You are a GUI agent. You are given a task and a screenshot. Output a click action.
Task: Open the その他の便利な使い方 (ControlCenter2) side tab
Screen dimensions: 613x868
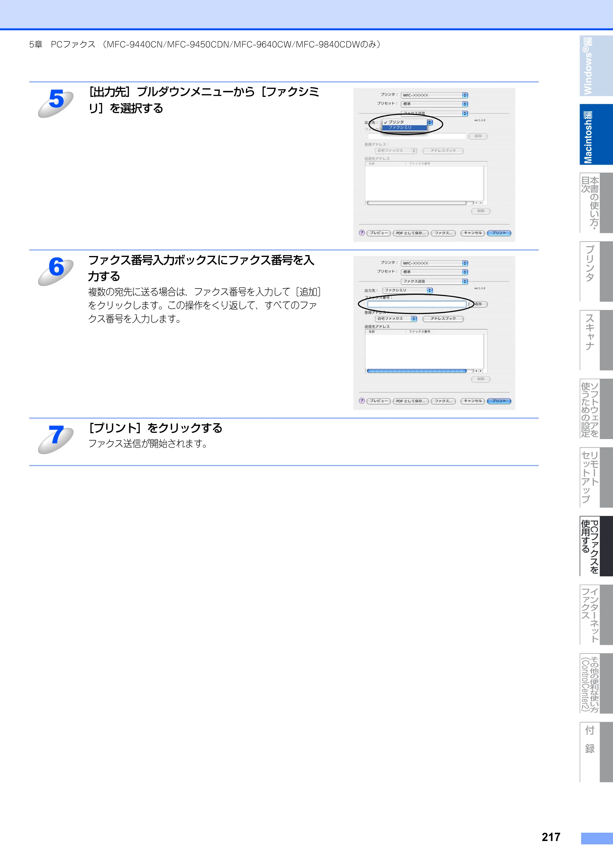click(596, 683)
